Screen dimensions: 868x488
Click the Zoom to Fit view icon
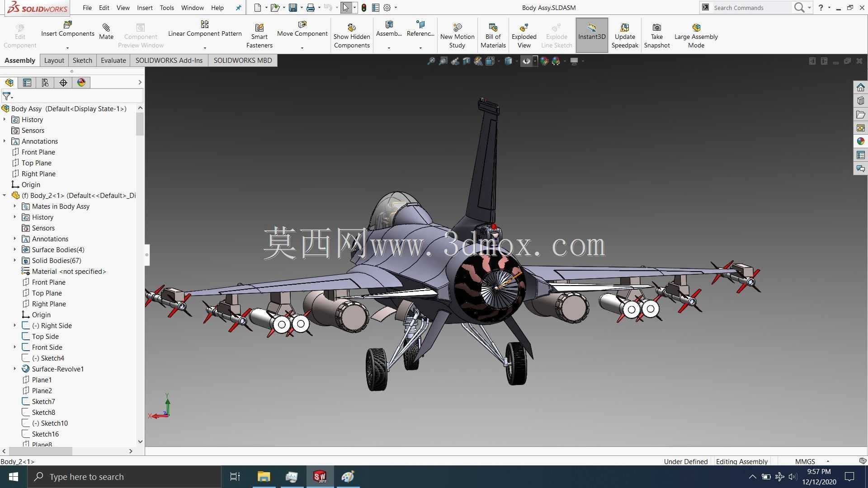pos(431,61)
